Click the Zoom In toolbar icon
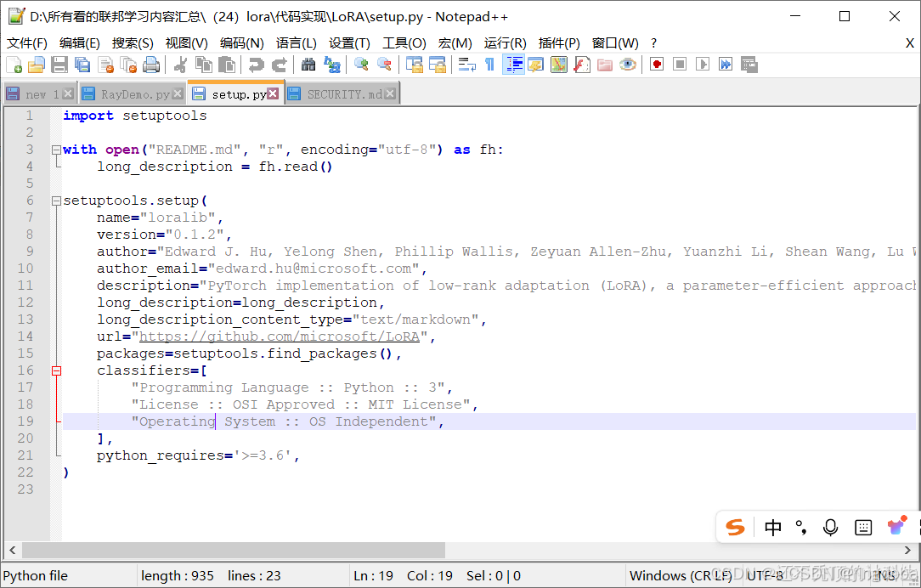 (x=361, y=64)
